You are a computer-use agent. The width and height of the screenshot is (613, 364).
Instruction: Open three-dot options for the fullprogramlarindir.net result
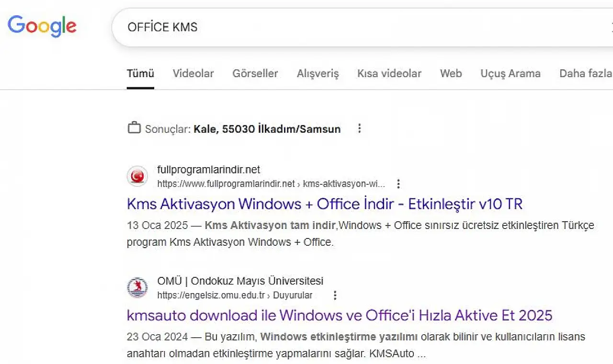pos(398,184)
